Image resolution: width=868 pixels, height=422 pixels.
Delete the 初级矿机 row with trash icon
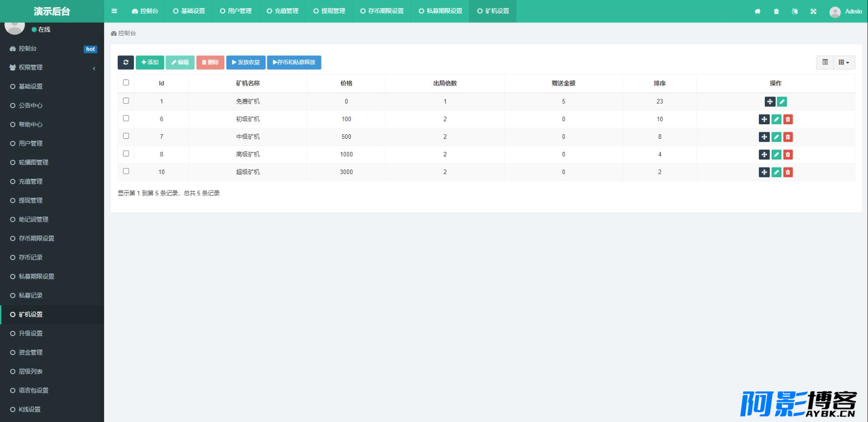[x=788, y=119]
